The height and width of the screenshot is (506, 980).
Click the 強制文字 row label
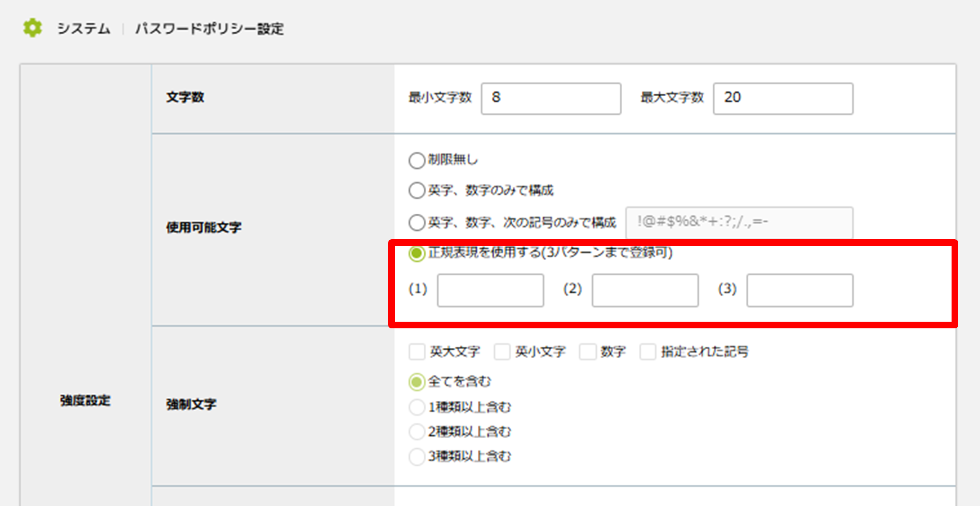191,404
